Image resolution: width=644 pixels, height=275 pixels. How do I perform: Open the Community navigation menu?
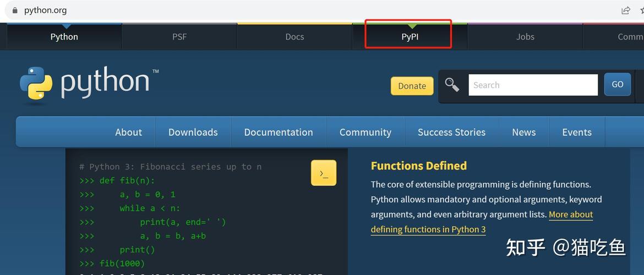[365, 132]
